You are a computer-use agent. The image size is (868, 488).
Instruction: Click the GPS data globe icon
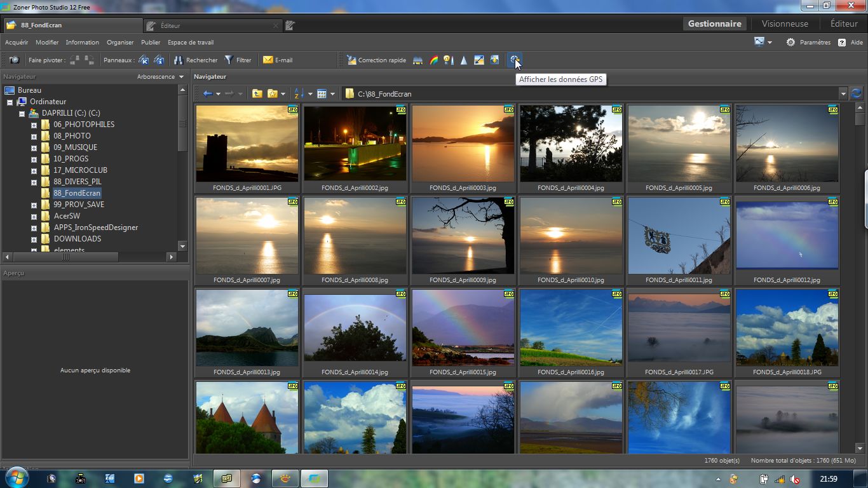click(513, 60)
